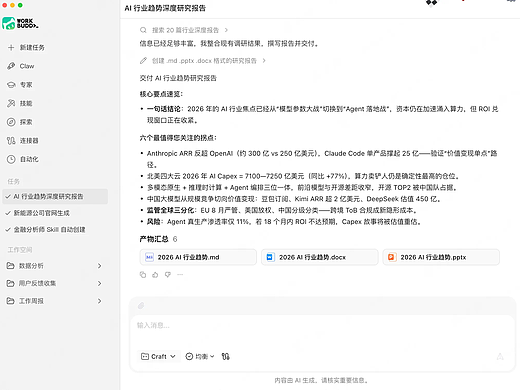Expand the 创建 .md .pptx .docx step
The width and height of the screenshot is (520, 390).
204,61
